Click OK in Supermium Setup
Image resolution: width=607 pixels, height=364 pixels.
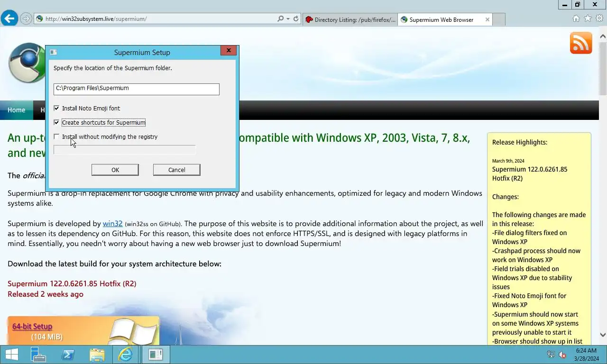(x=115, y=170)
